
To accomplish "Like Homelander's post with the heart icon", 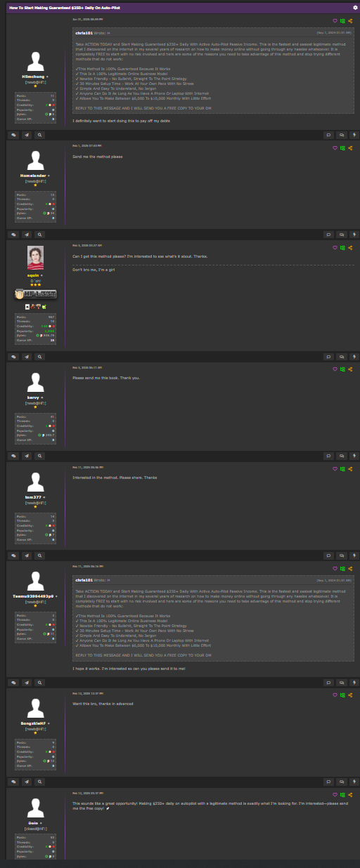I will tap(335, 148).
